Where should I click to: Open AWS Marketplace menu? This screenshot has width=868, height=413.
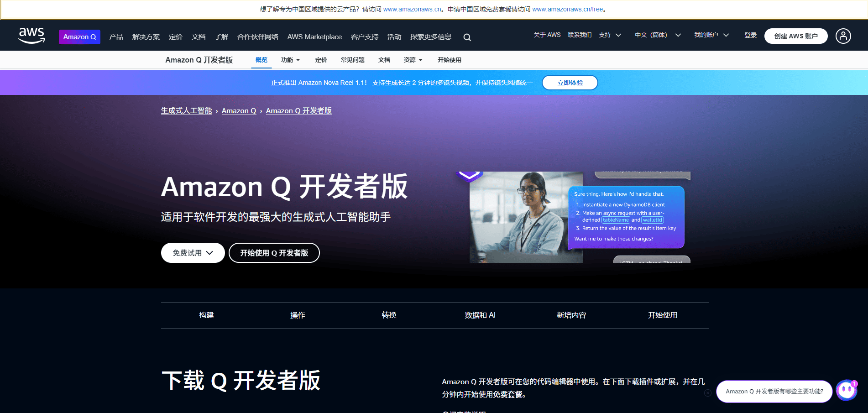314,37
